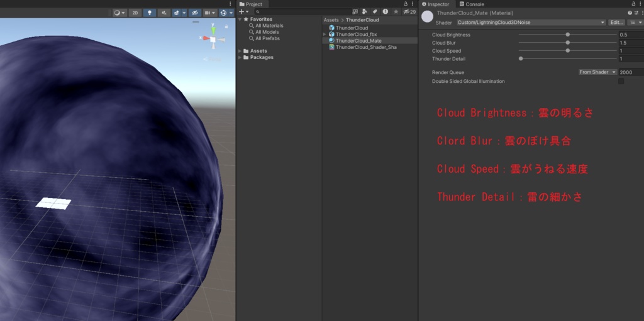Click the star save-search favorite icon
The image size is (644, 321).
coord(396,12)
